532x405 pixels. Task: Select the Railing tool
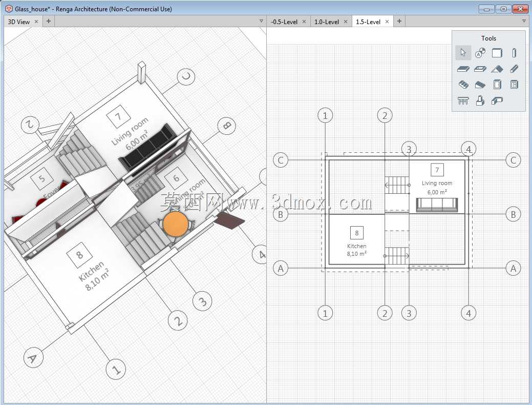pyautogui.click(x=463, y=100)
